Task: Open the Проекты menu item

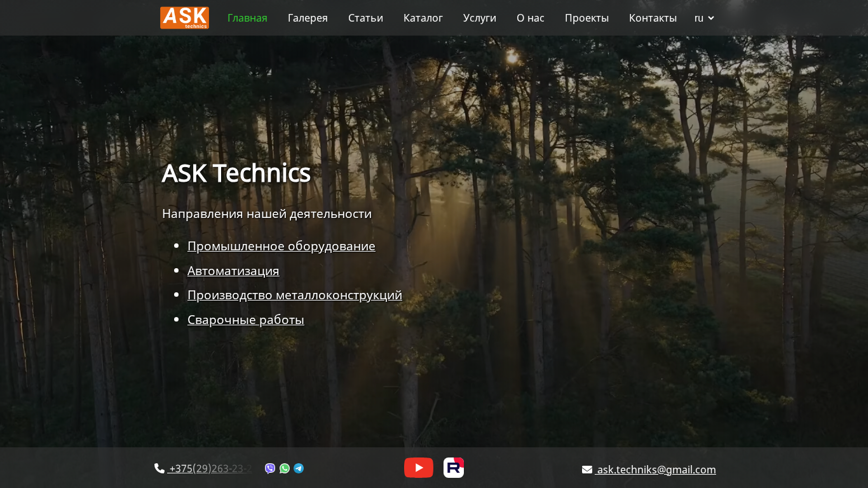Action: [587, 18]
